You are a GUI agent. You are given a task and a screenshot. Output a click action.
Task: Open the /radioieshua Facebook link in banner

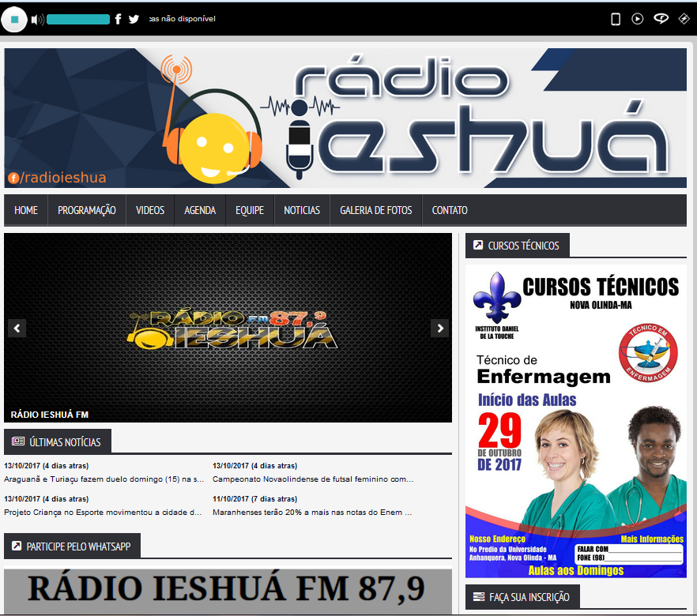(57, 178)
